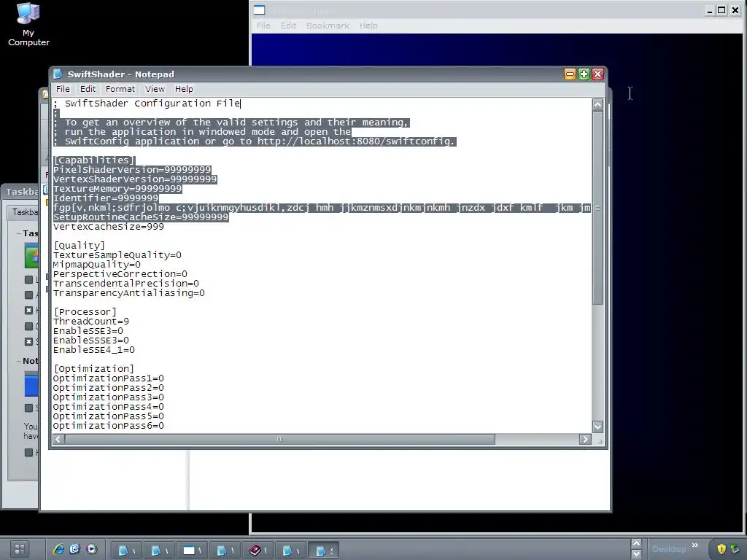Click the Start button on the taskbar

click(x=20, y=549)
